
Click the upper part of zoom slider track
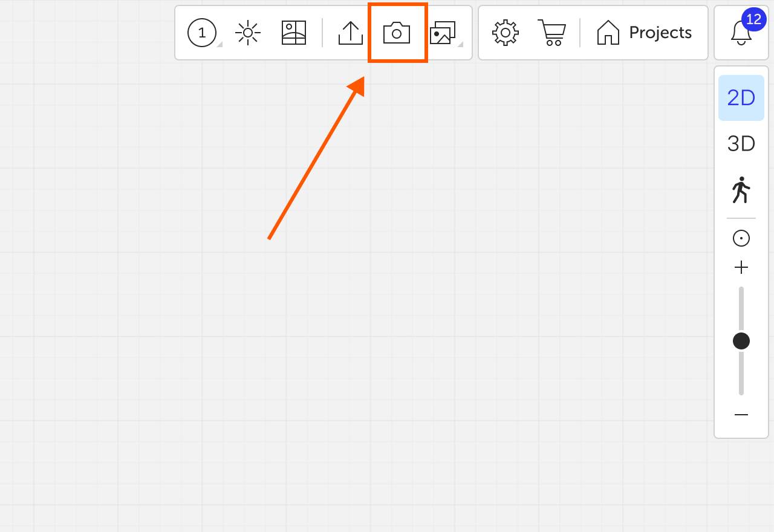(741, 309)
